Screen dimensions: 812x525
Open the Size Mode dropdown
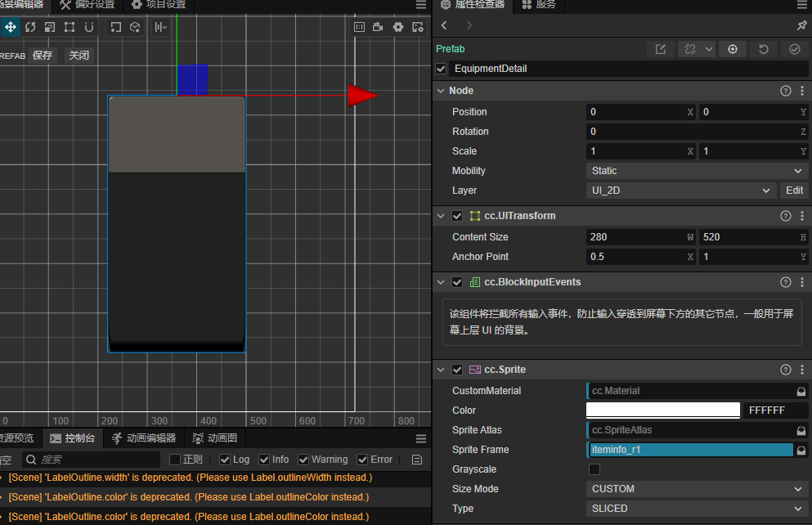point(697,489)
